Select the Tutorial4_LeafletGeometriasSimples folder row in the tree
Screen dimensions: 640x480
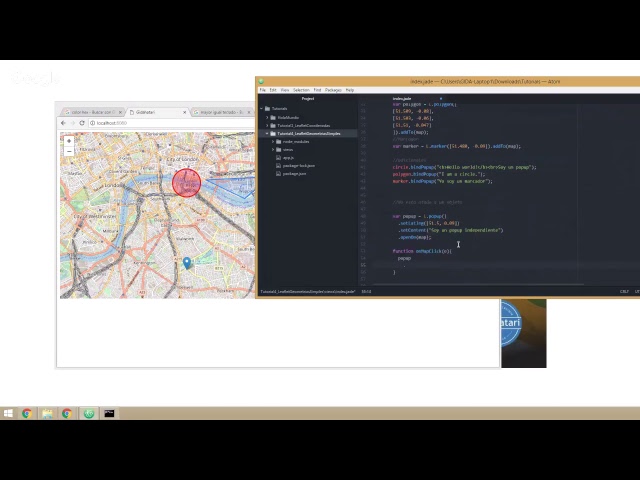(308, 133)
